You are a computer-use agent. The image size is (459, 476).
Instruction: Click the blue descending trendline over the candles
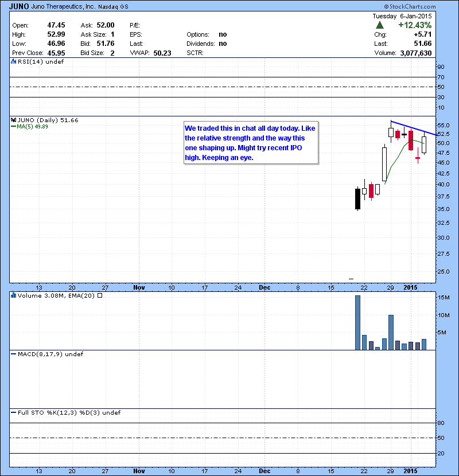[414, 128]
